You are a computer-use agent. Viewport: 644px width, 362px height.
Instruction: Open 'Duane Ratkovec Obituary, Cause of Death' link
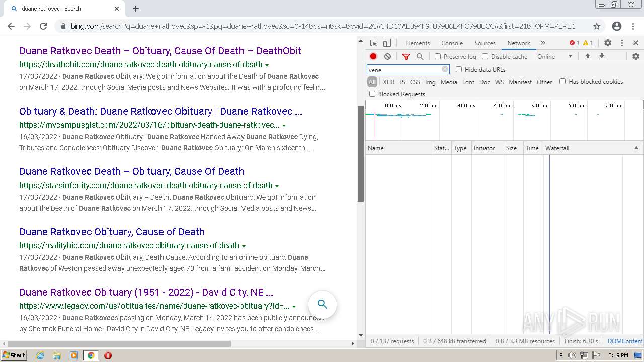pos(112,232)
